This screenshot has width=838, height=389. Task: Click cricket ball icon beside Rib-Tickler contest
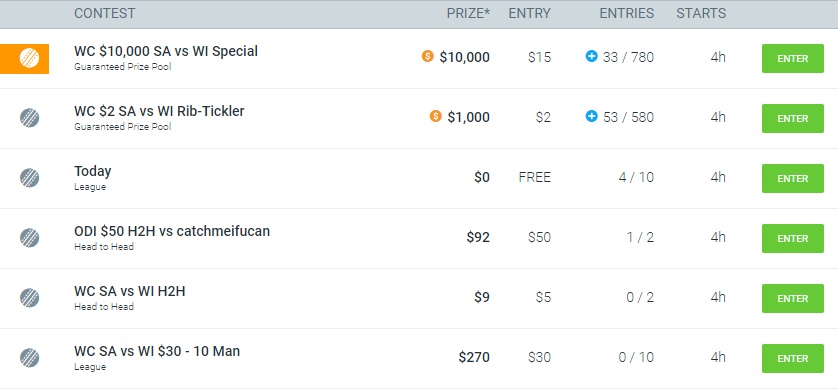[29, 118]
